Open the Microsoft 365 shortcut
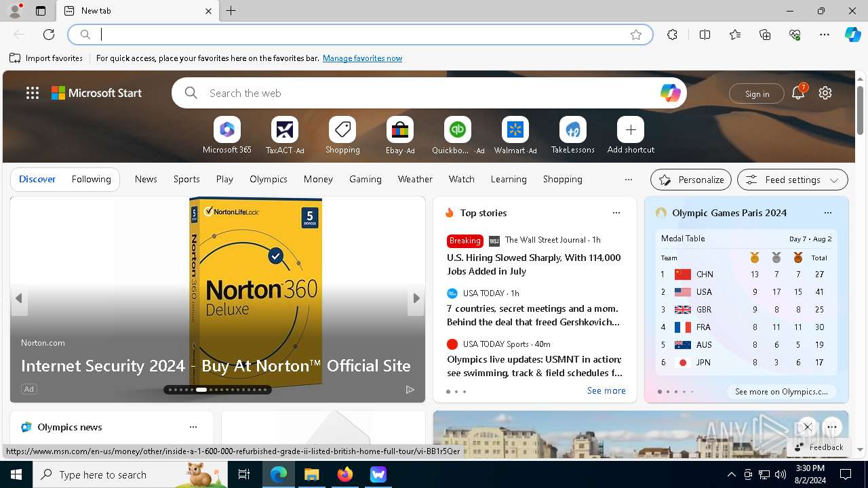The width and height of the screenshot is (868, 488). click(x=227, y=135)
